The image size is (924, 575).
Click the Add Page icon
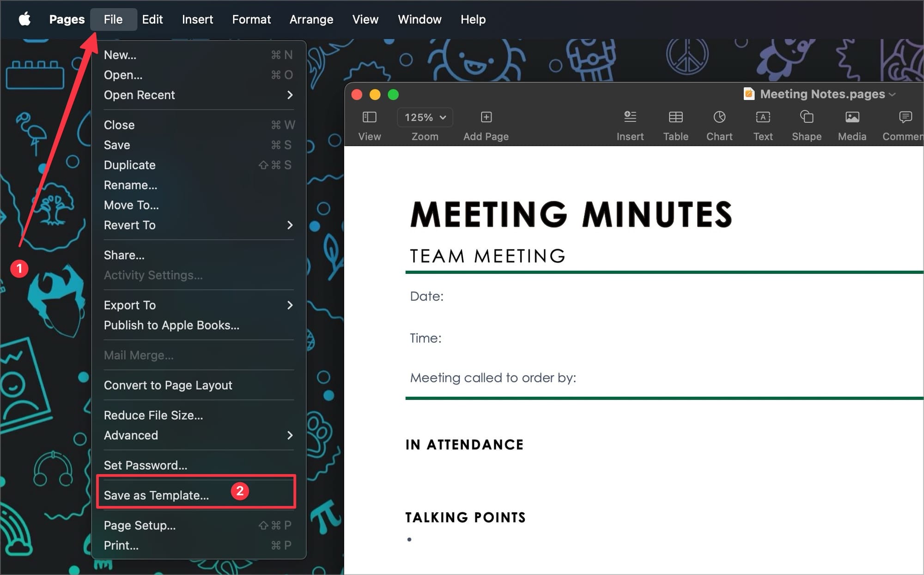pyautogui.click(x=486, y=117)
